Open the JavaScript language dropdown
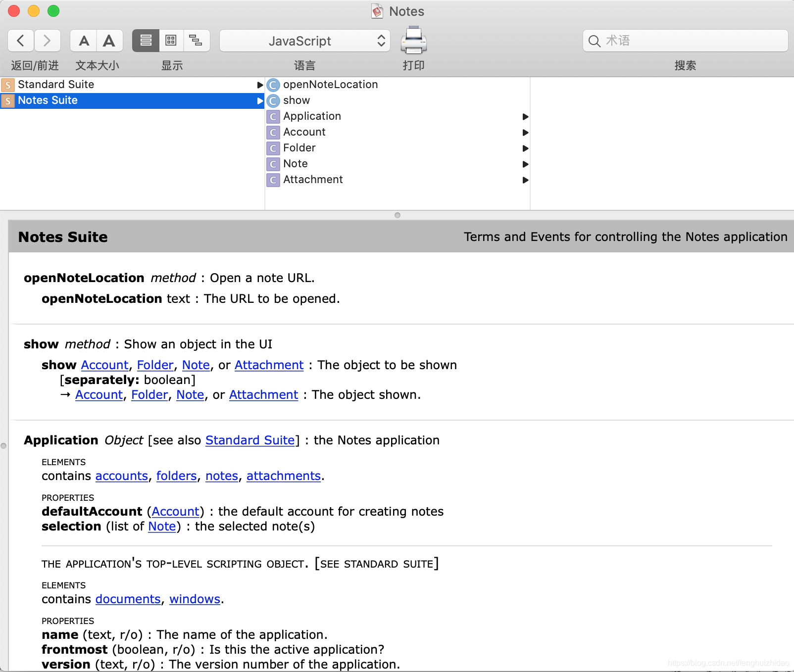 point(305,41)
